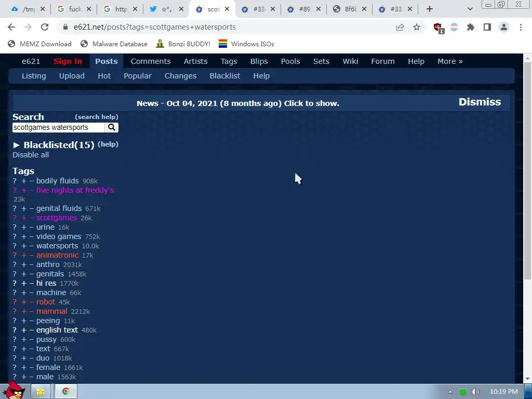The height and width of the screenshot is (399, 532).
Task: Open the tab search chevron
Action: [470, 9]
